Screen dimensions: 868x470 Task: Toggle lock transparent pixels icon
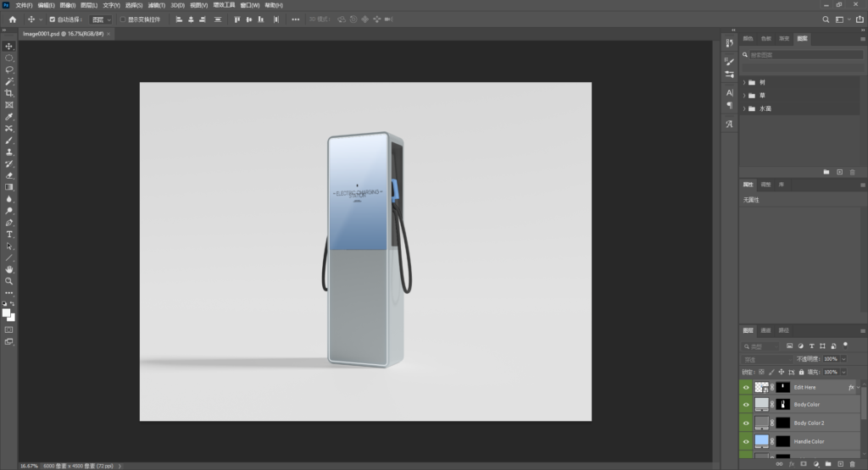[761, 372]
